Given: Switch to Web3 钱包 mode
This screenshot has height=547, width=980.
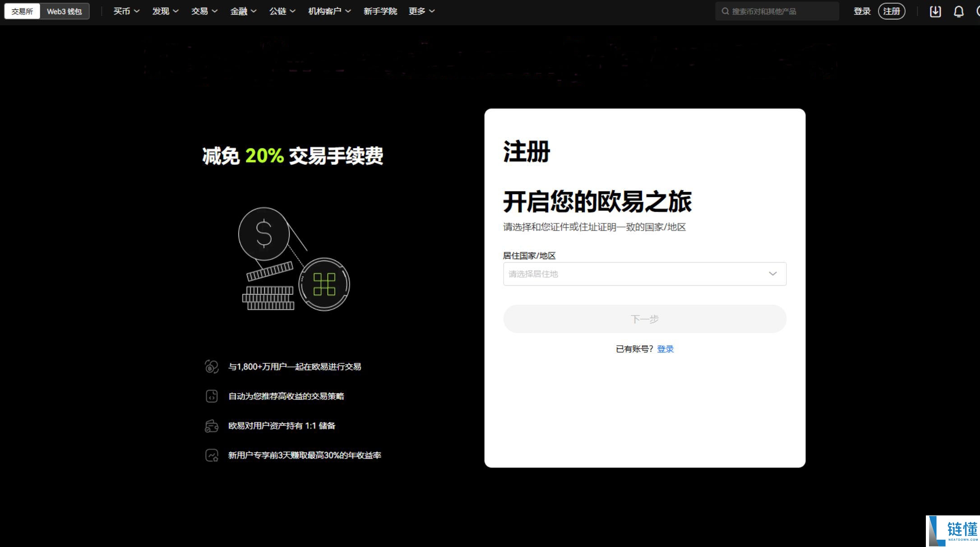Looking at the screenshot, I should coord(64,11).
